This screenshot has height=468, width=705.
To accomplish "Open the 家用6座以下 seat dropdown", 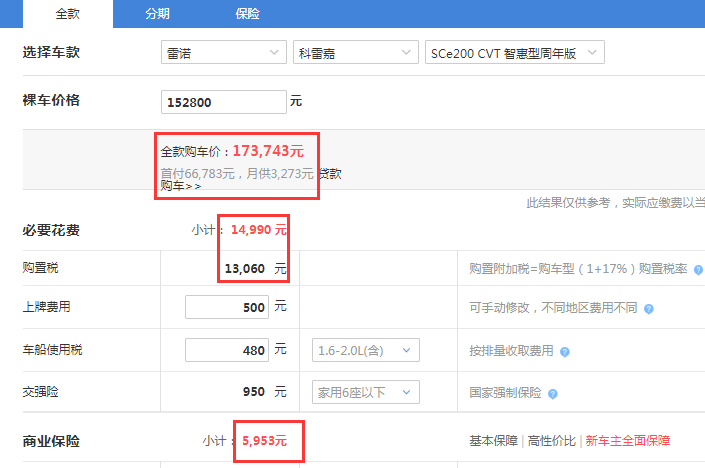I will tap(366, 392).
